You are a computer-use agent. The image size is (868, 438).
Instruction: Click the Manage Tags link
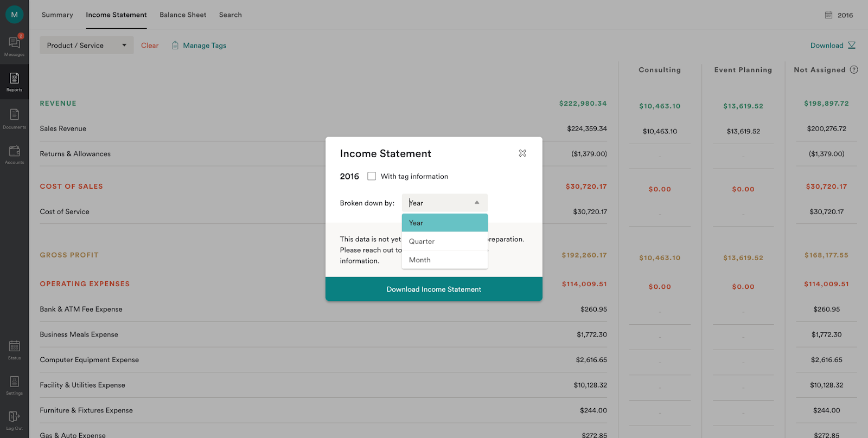[x=204, y=46]
